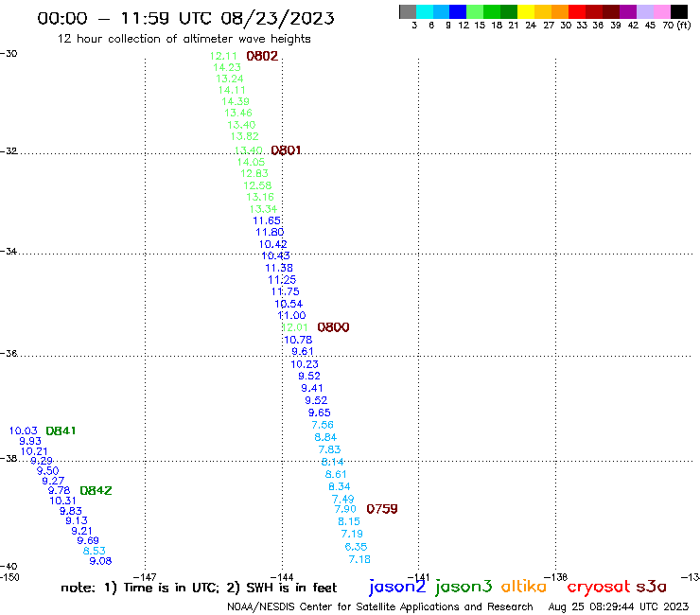This screenshot has width=700, height=615.
Task: Select wave height value 10.23
Action: (x=305, y=364)
